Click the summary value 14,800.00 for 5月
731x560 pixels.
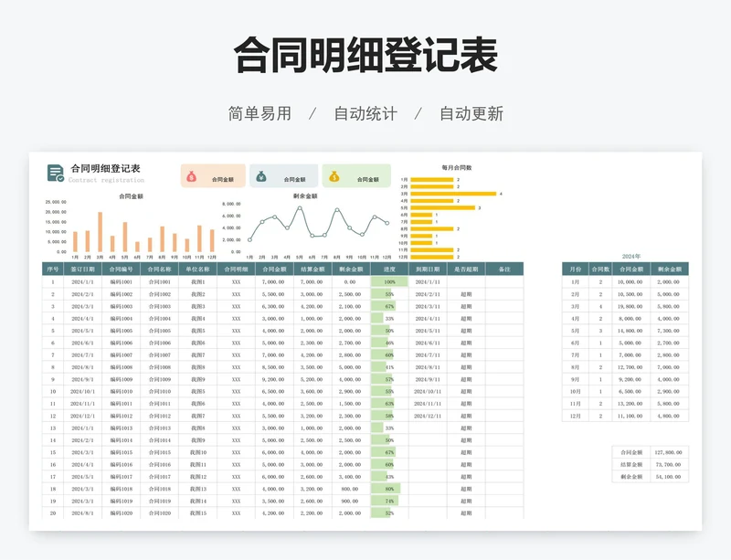(630, 331)
